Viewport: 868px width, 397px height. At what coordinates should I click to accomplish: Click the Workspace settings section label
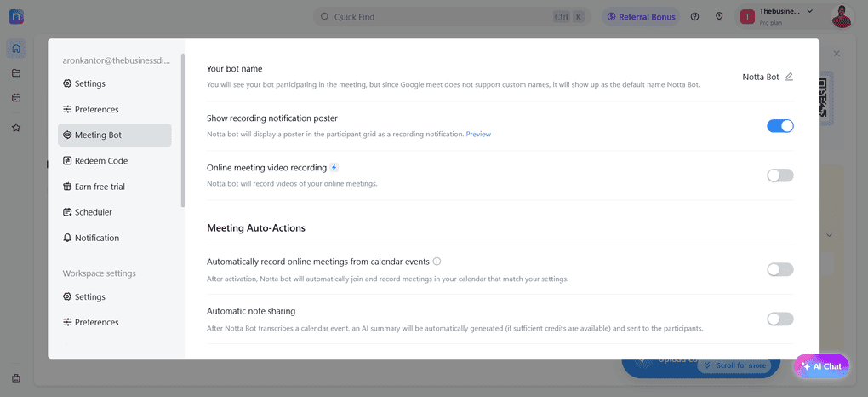(x=99, y=273)
